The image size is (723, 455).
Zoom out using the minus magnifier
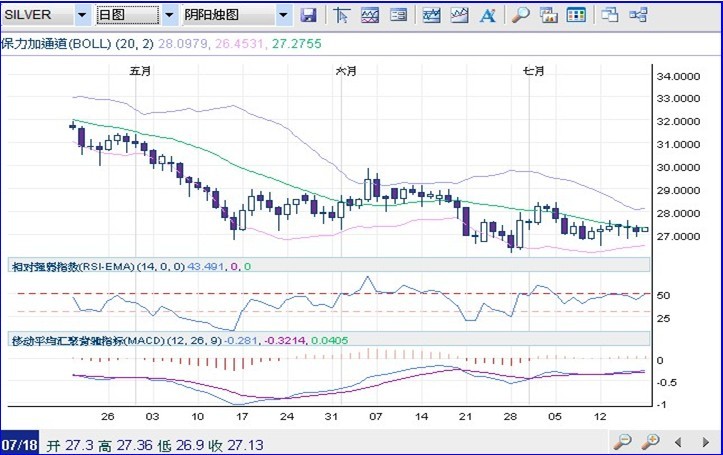click(623, 441)
